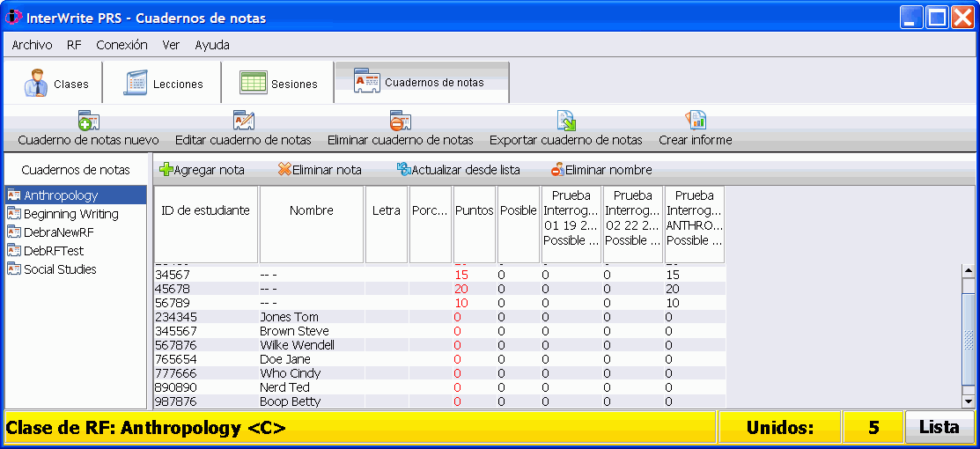
Task: Click the Actualizar desde lista refresh icon
Action: pyautogui.click(x=404, y=169)
